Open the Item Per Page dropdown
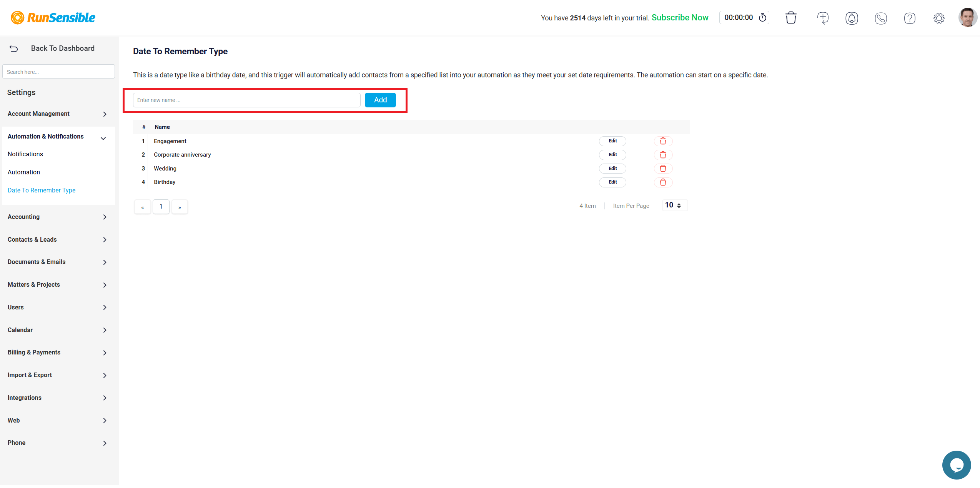980x488 pixels. tap(674, 206)
